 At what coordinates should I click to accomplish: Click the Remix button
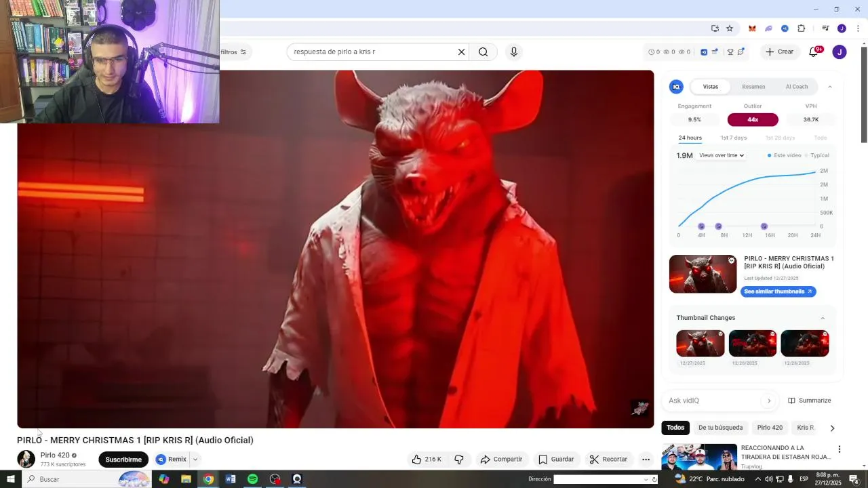click(x=172, y=460)
